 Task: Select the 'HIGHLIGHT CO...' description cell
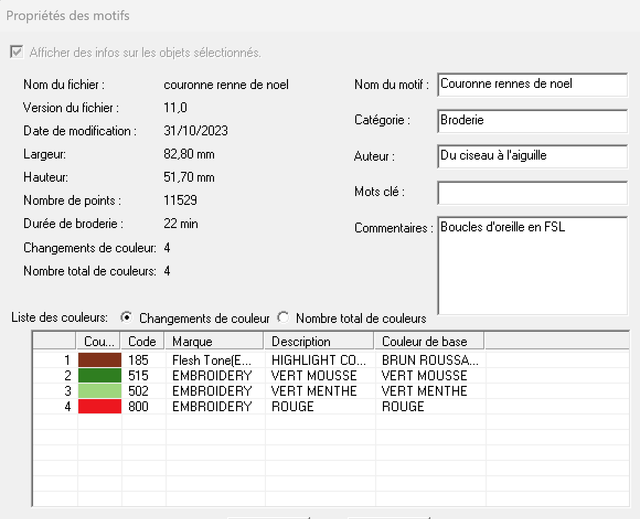point(320,359)
